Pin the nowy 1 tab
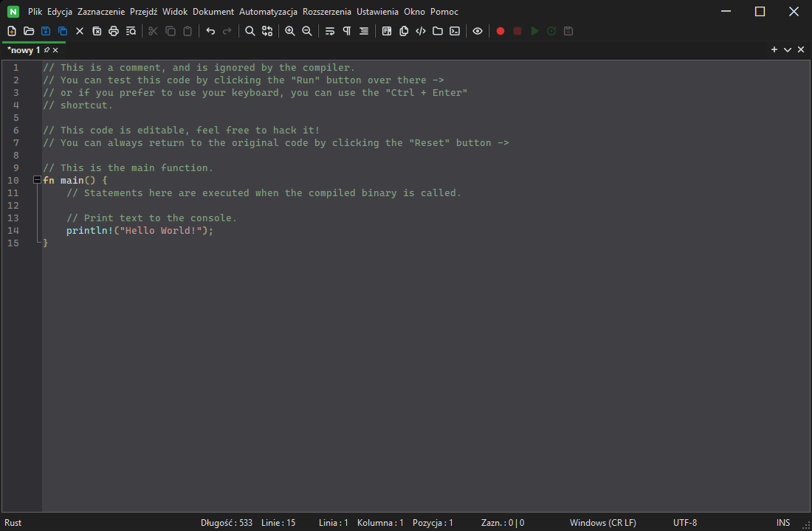 click(47, 50)
